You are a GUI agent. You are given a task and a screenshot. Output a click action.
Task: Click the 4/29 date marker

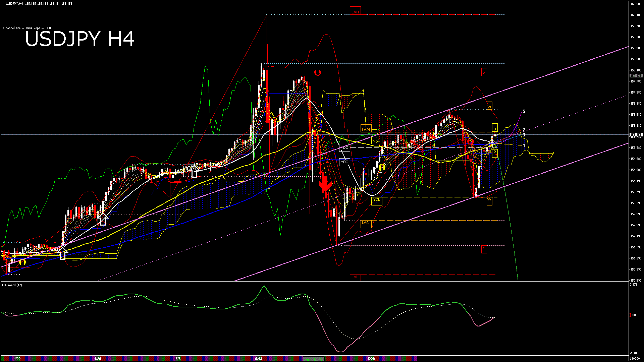coord(98,359)
